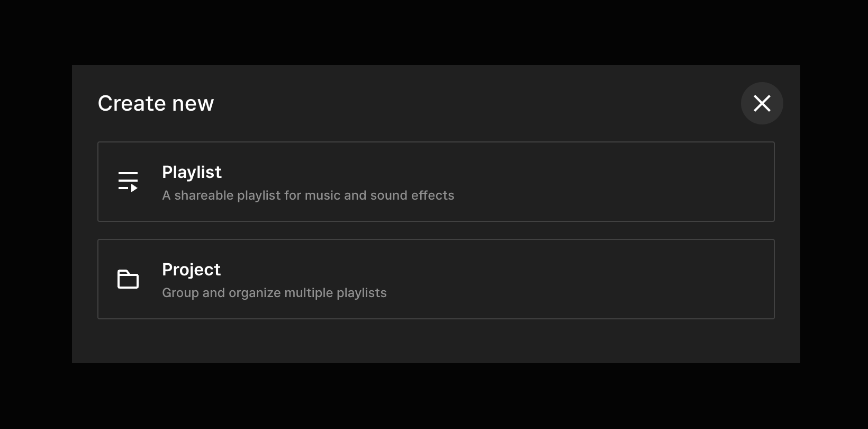Select the Playlist option title
This screenshot has width=868, height=429.
point(192,172)
